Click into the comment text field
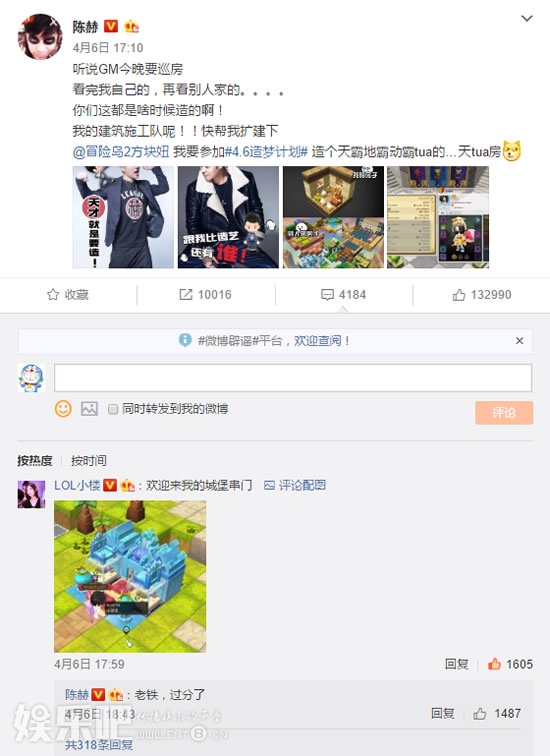The image size is (550, 756). (293, 378)
